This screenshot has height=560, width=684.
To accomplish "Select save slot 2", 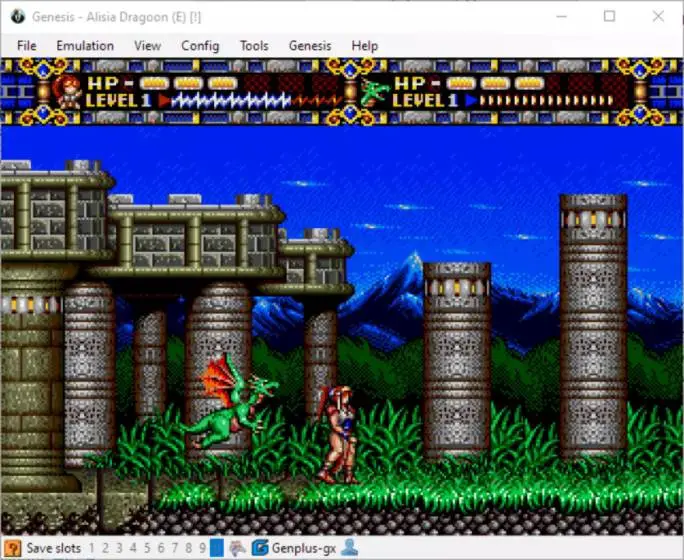I will point(105,548).
